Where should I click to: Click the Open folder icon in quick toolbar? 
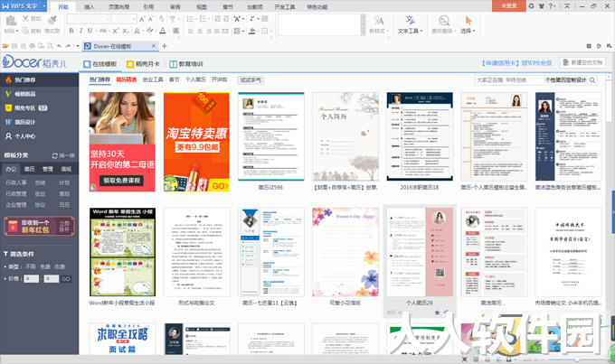pyautogui.click(x=5, y=46)
